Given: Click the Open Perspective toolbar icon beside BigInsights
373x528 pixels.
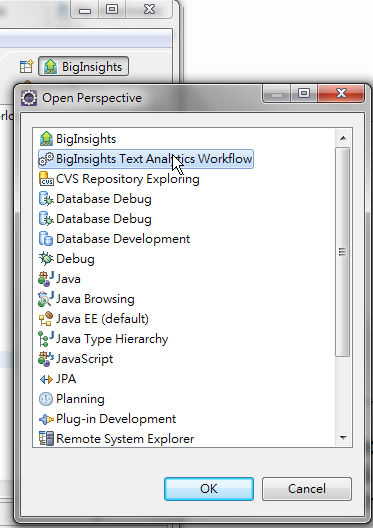Looking at the screenshot, I should (x=27, y=66).
